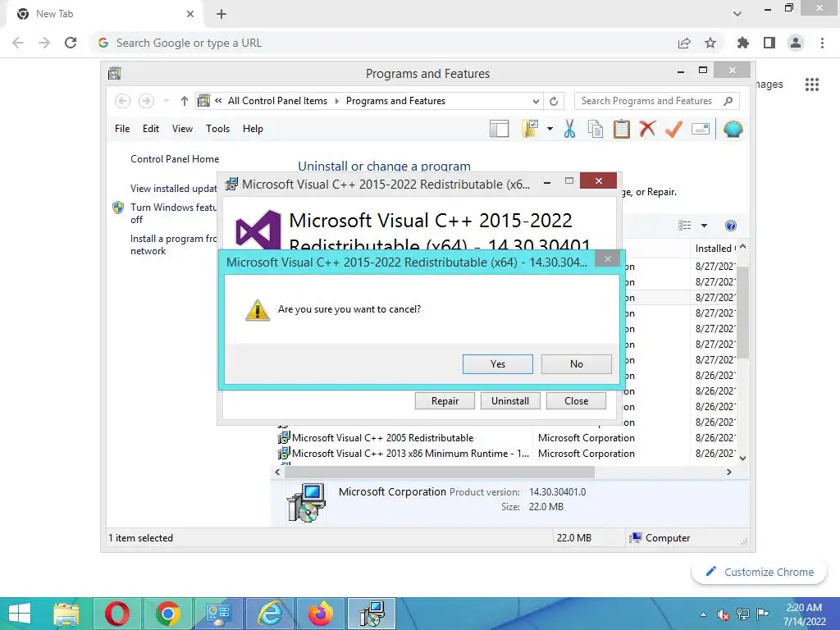Open Internet Explorer from the taskbar

(x=270, y=614)
